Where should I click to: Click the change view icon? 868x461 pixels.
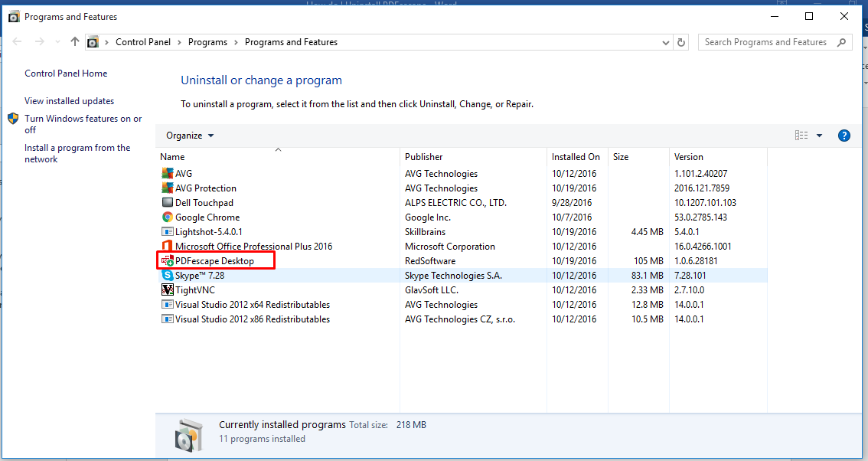[x=801, y=136]
